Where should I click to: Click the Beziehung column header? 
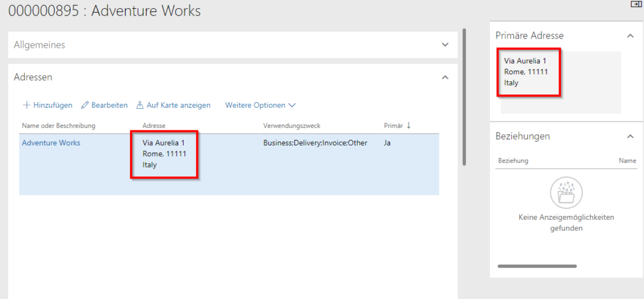pyautogui.click(x=513, y=161)
